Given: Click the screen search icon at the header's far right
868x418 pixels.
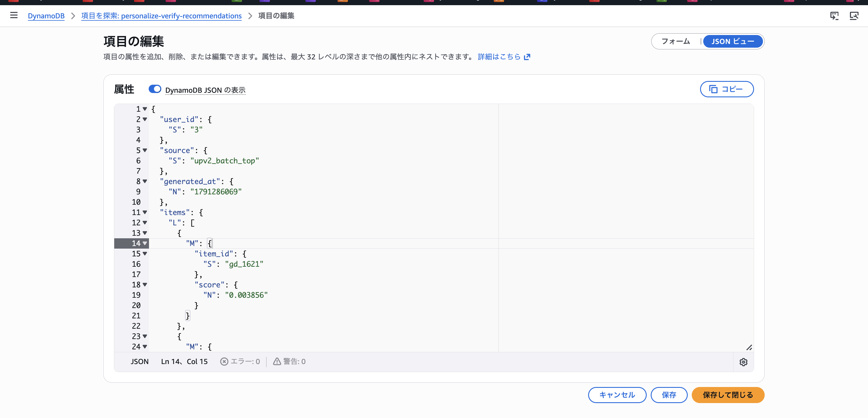Looking at the screenshot, I should point(854,16).
